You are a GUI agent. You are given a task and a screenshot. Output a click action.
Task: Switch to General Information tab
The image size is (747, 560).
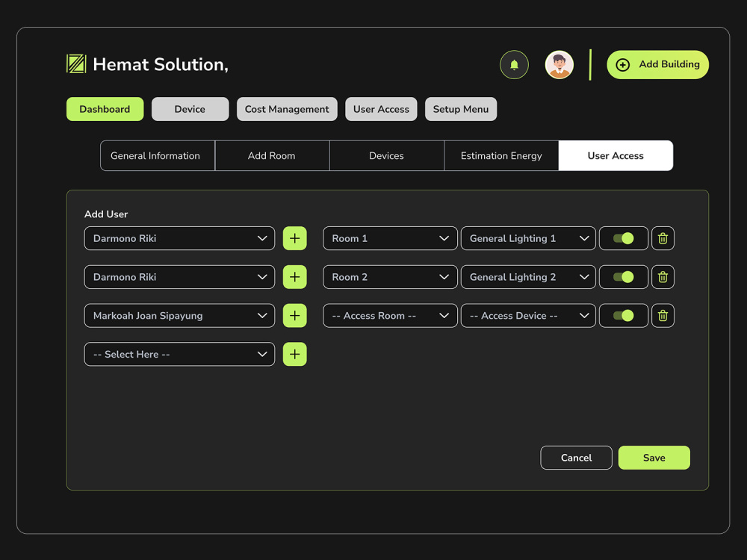158,156
